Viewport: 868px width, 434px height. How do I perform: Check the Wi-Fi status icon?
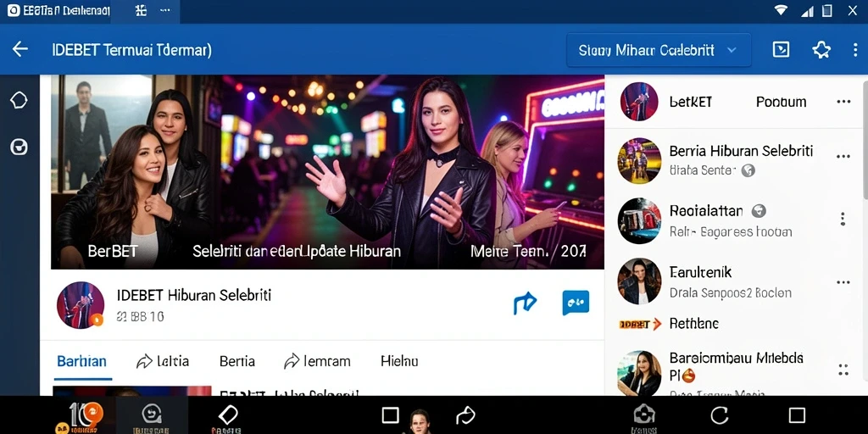coord(781,10)
